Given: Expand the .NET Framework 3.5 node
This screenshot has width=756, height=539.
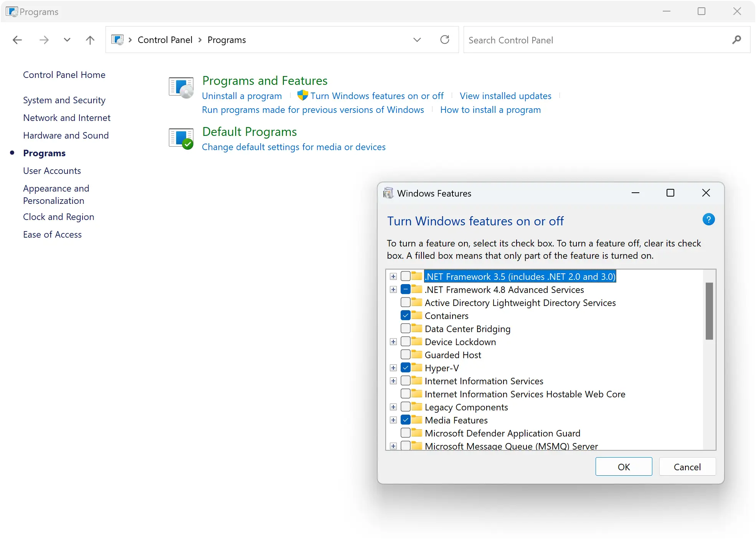Looking at the screenshot, I should click(393, 276).
